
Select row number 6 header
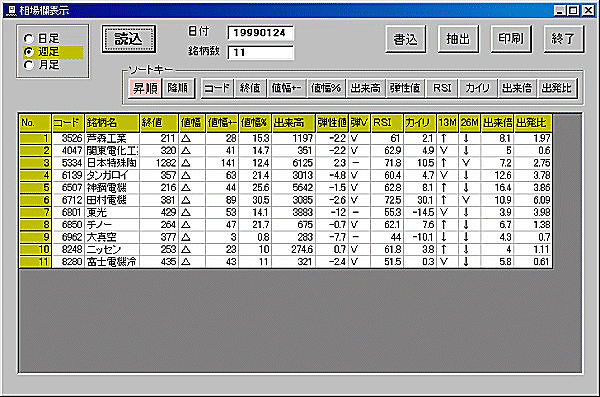[35, 200]
